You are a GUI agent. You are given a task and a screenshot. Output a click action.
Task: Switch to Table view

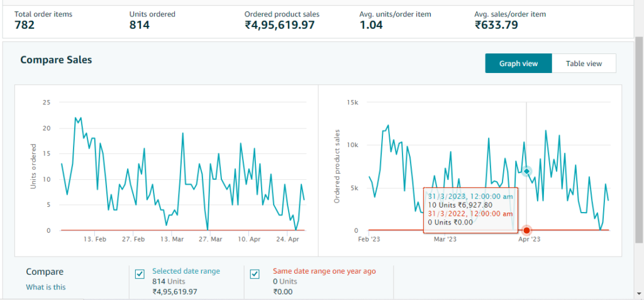[x=584, y=64]
